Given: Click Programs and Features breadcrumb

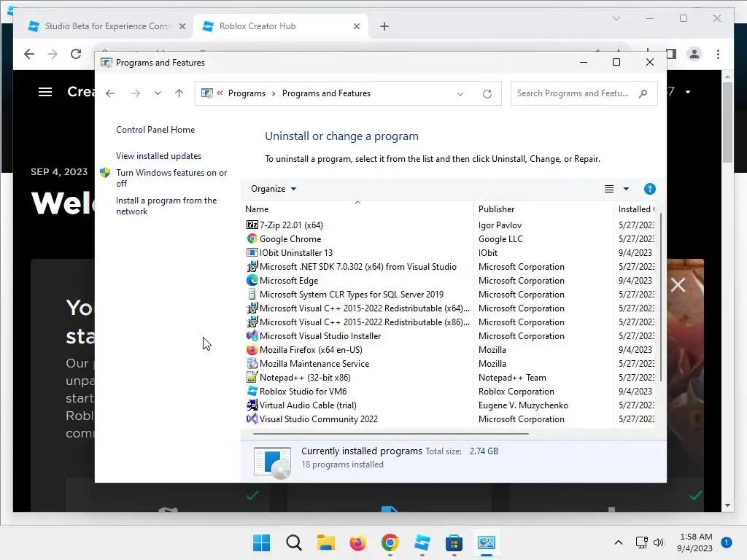Looking at the screenshot, I should (326, 93).
